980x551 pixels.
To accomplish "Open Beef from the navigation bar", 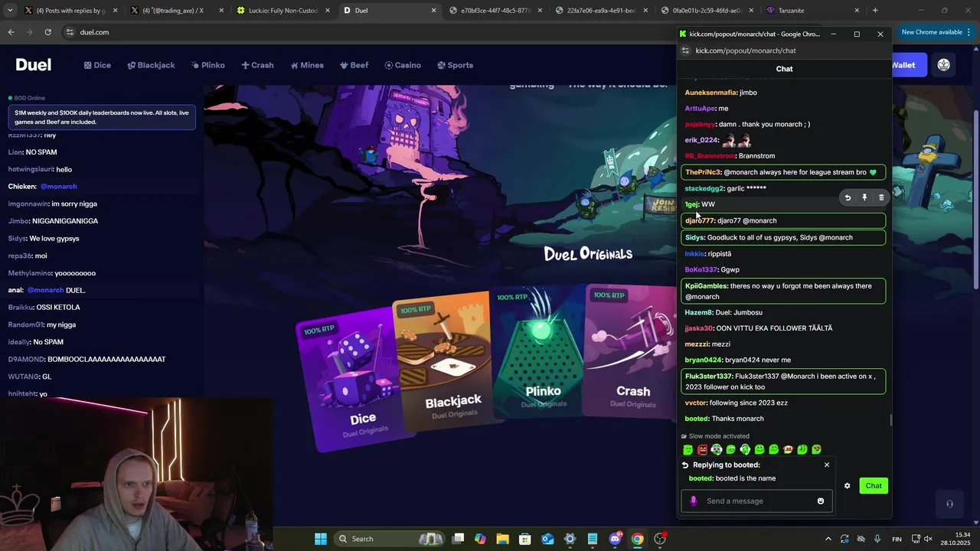I will coord(354,65).
